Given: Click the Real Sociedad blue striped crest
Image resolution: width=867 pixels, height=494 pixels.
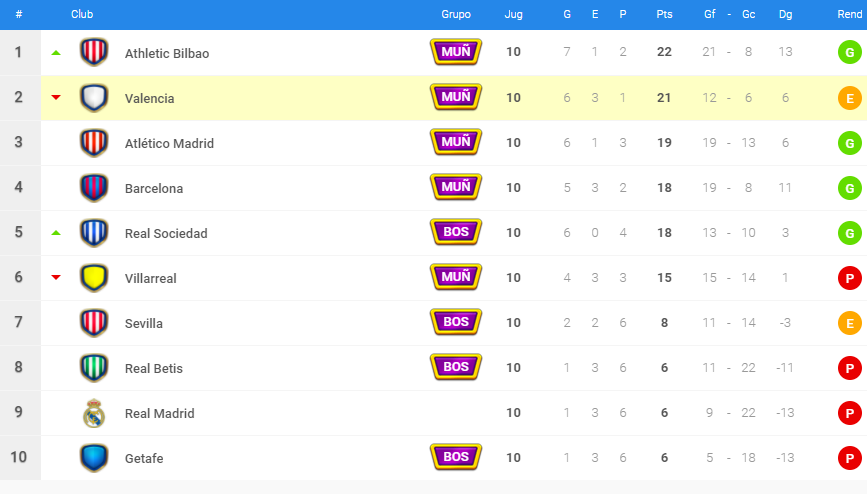Looking at the screenshot, I should pyautogui.click(x=94, y=233).
